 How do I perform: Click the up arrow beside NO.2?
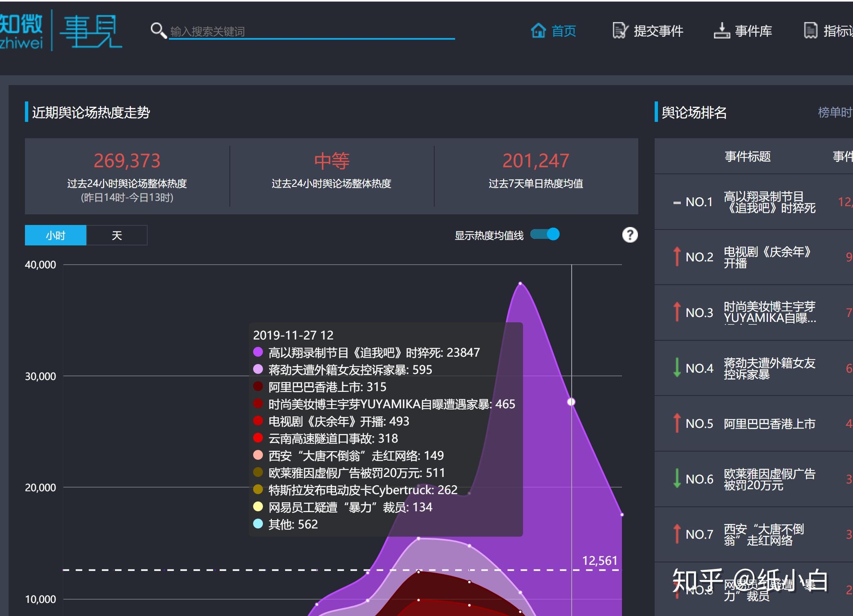[x=677, y=257]
